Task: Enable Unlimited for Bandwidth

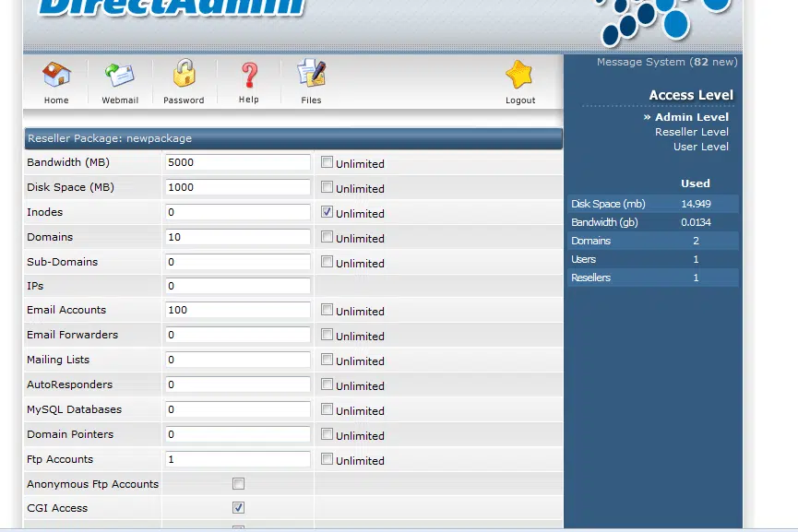Action: (327, 162)
